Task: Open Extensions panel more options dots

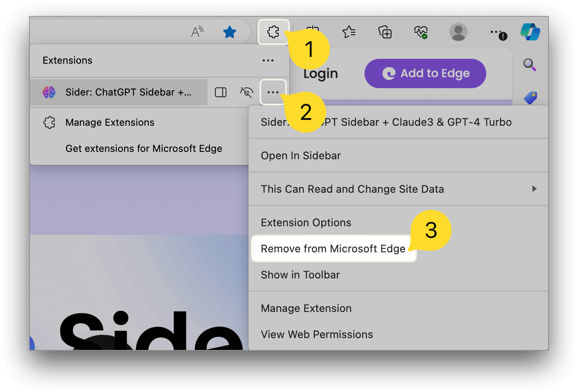Action: click(268, 60)
